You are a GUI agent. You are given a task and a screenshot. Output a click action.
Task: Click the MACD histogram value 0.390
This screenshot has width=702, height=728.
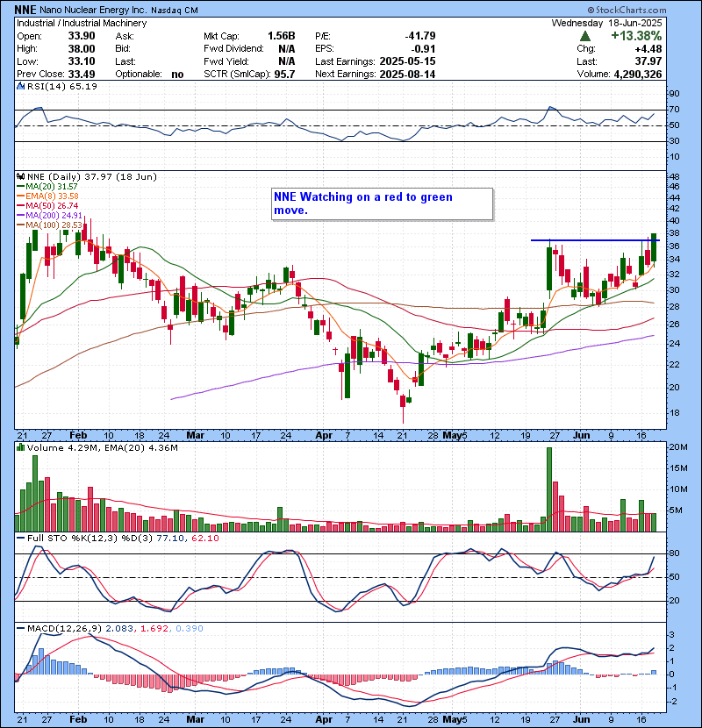click(x=189, y=629)
